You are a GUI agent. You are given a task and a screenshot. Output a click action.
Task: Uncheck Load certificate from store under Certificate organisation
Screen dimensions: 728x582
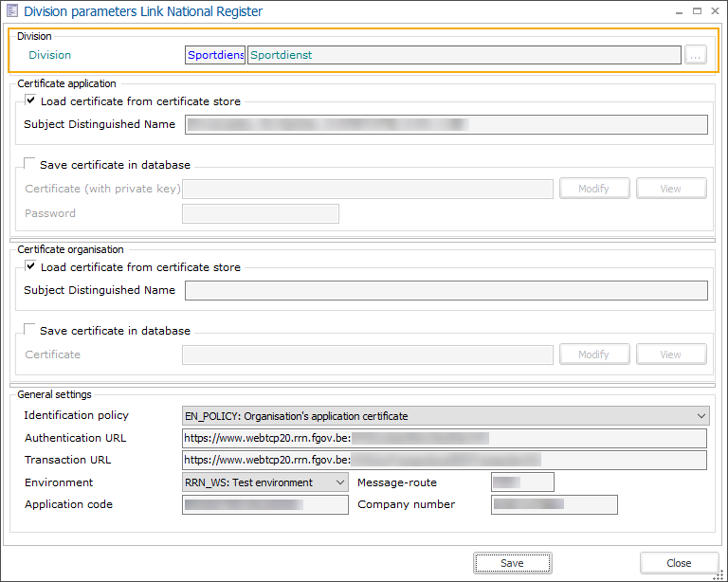point(30,266)
